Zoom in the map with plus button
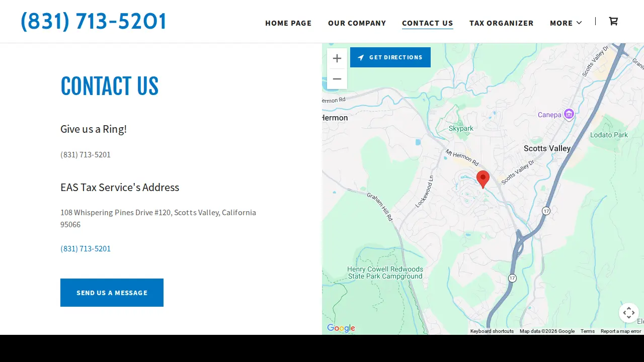 [337, 58]
